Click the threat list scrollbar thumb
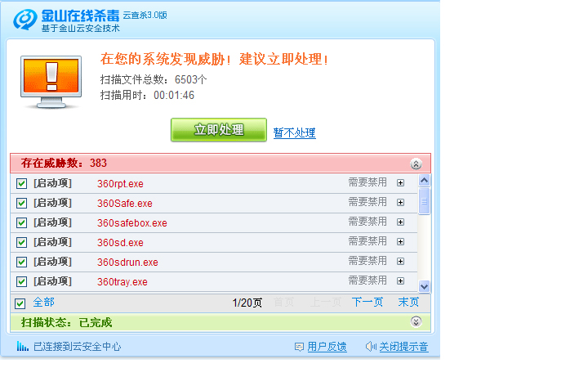 (x=424, y=201)
